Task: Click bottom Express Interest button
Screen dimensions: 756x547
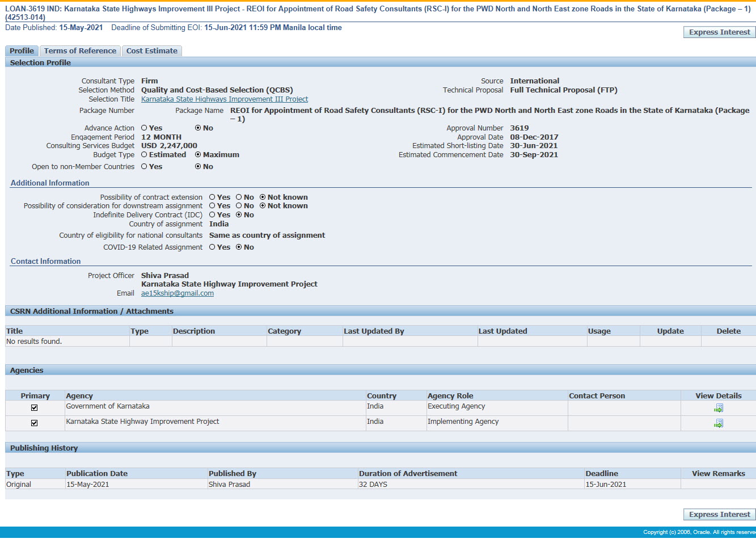Action: (x=719, y=515)
